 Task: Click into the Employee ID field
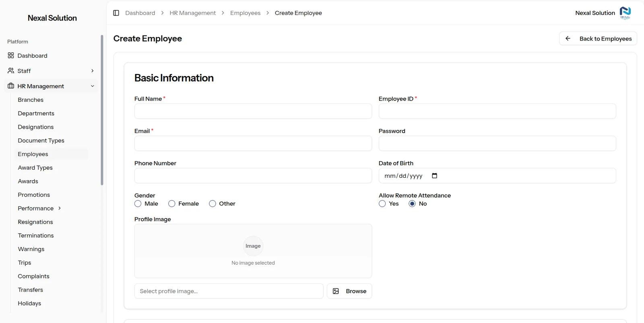pyautogui.click(x=497, y=111)
